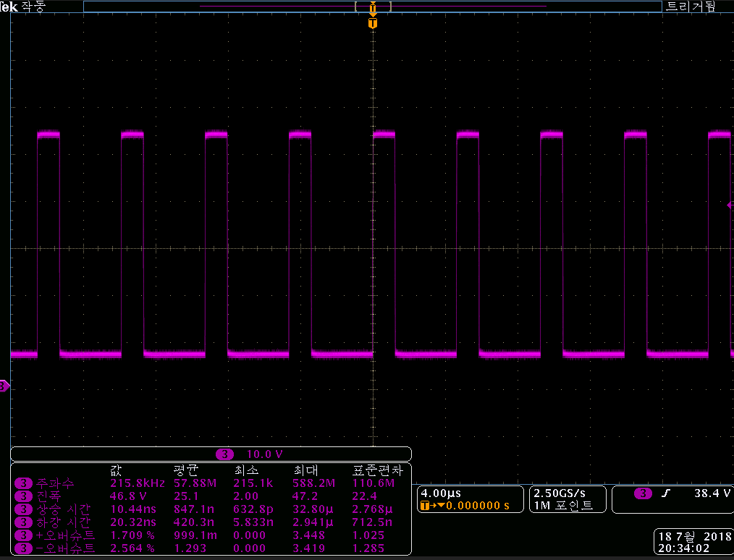Click channel 3 badge beside 10.0 V scale
The image size is (734, 560).
click(x=224, y=454)
